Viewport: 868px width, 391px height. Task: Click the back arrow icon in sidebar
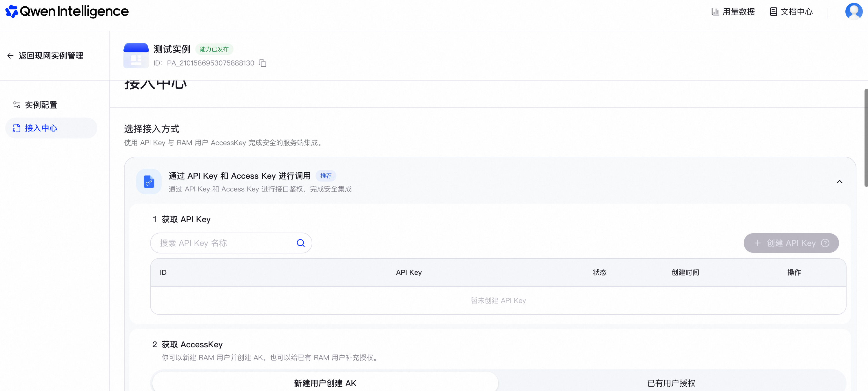point(10,56)
